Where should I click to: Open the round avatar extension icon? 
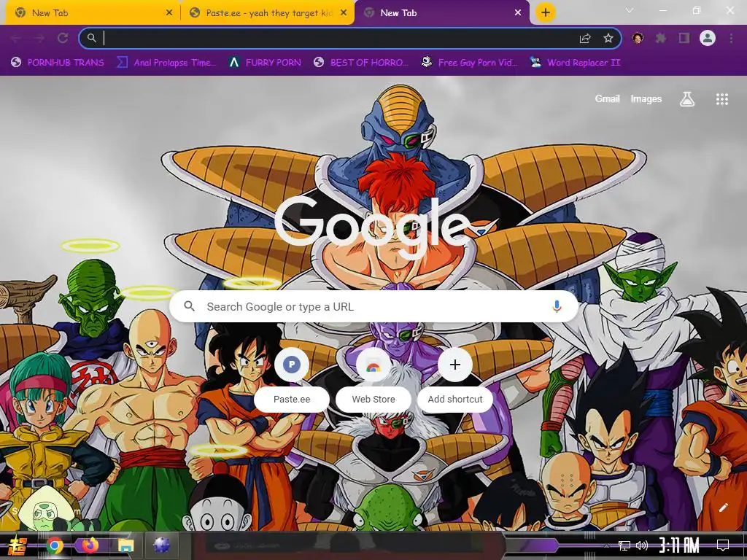pyautogui.click(x=638, y=38)
